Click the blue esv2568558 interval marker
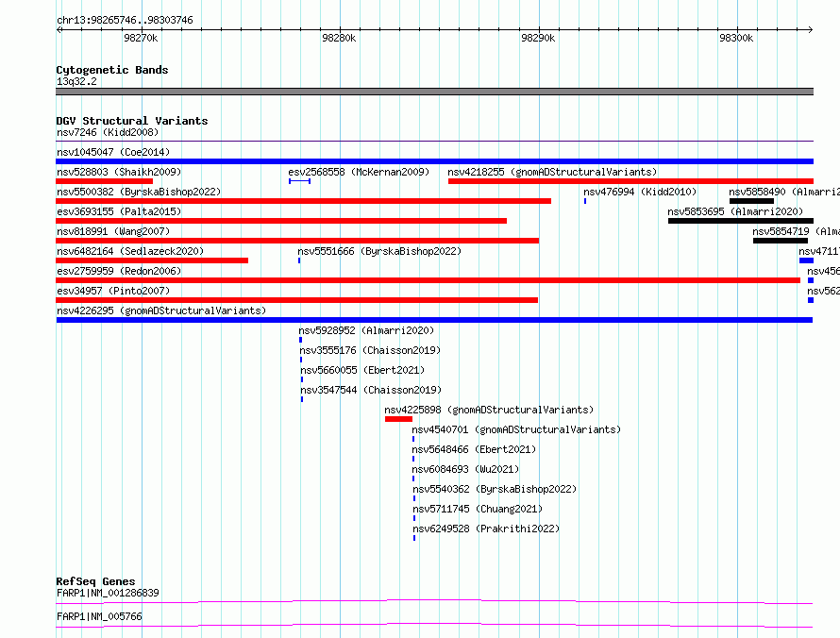 (x=299, y=181)
